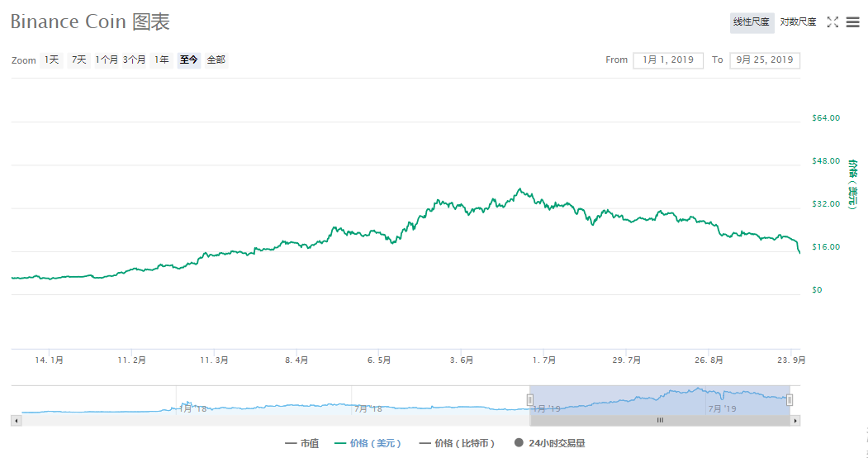
Task: Click the navigator scrollbar thumb grip
Action: (660, 421)
